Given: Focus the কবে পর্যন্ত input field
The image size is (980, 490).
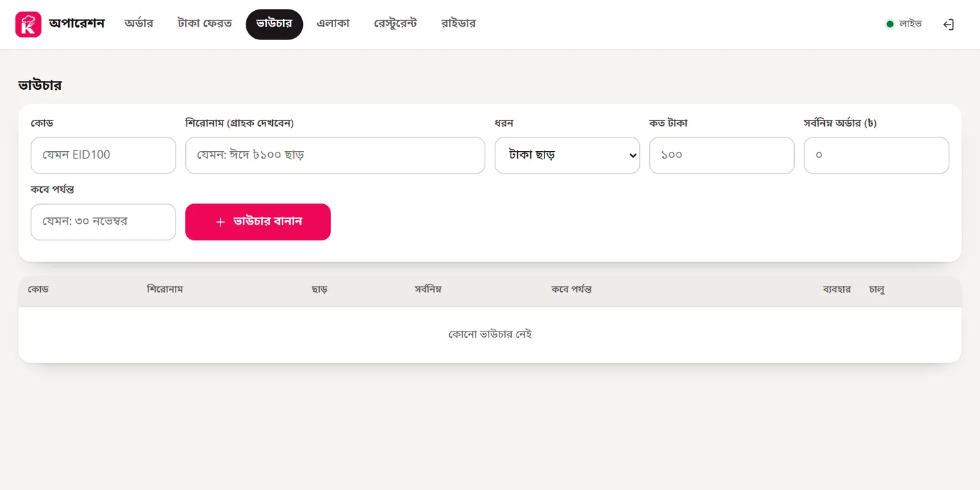Looking at the screenshot, I should click(103, 222).
